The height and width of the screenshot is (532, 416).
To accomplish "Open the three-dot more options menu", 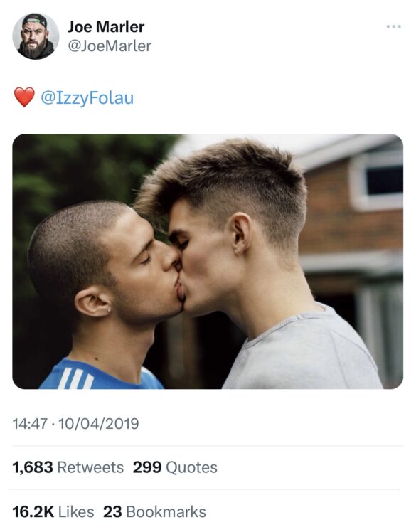I will [394, 26].
